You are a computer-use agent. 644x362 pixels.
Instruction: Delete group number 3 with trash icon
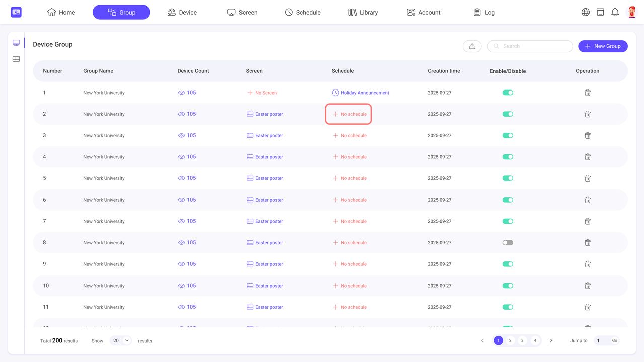[587, 135]
